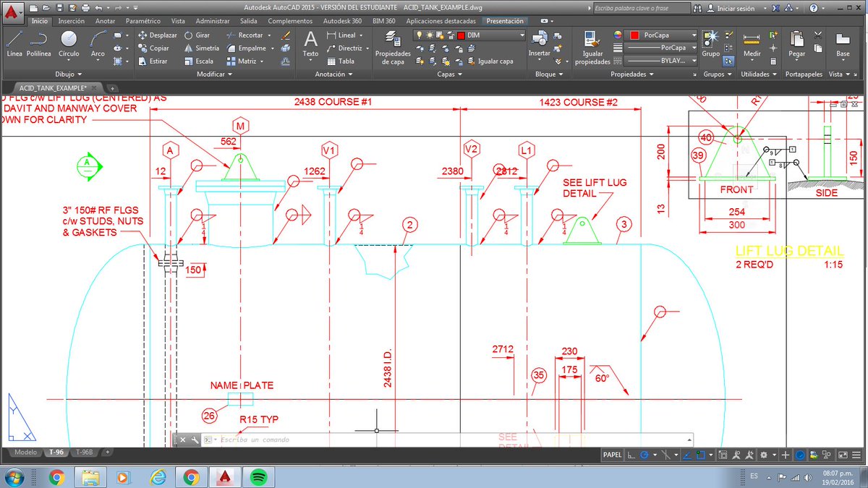Viewport: 868px width, 488px height.
Task: Activate the Desplazar (move) tool
Action: [x=156, y=35]
